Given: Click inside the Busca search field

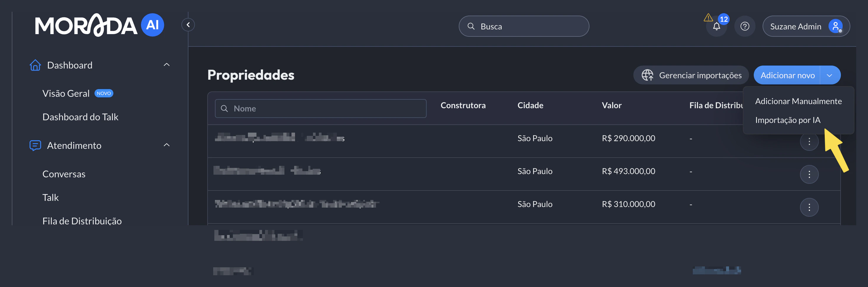Looking at the screenshot, I should tap(524, 26).
